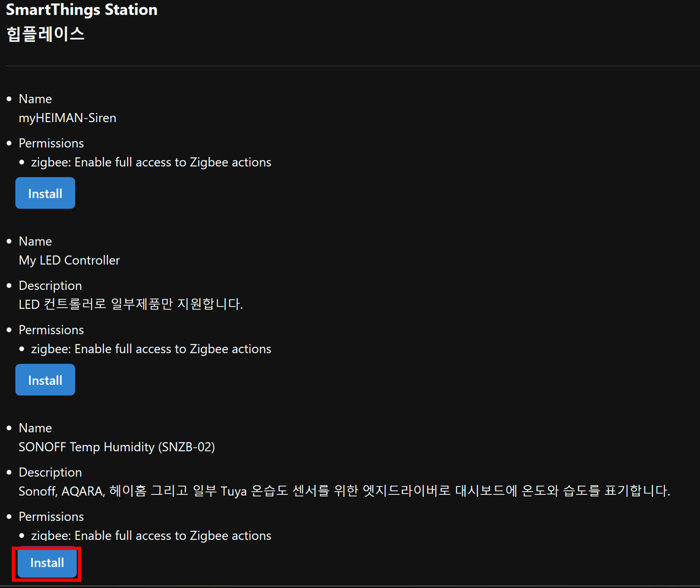Click the '힙플레이스' location name
This screenshot has width=700, height=588.
click(x=45, y=34)
